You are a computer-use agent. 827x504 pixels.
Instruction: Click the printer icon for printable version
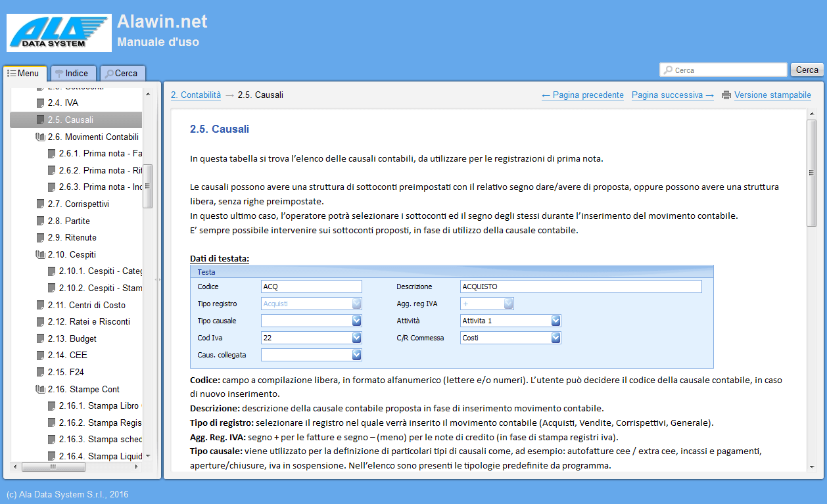click(726, 95)
